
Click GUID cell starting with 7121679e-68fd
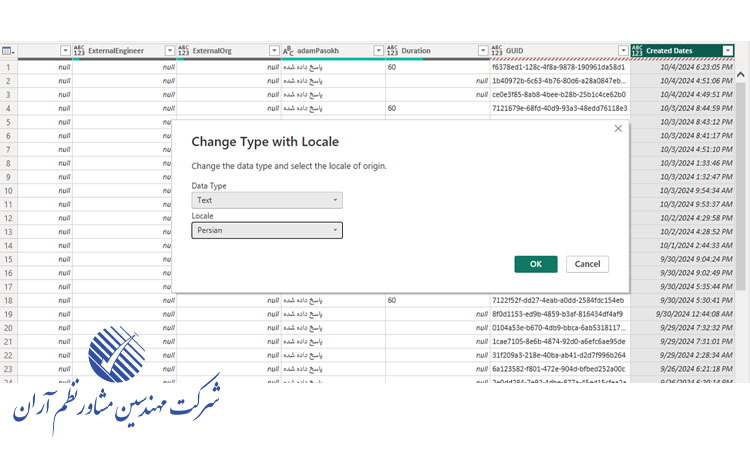pos(560,109)
